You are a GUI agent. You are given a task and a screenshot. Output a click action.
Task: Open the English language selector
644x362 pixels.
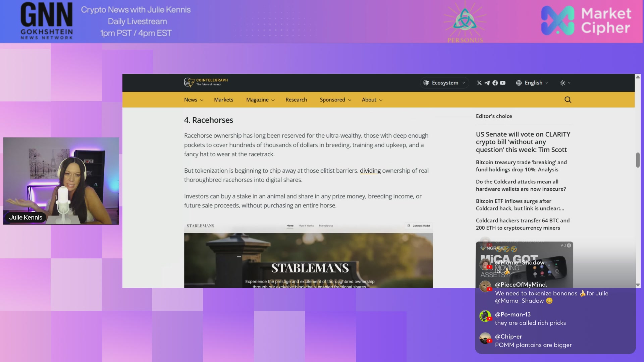click(x=532, y=83)
